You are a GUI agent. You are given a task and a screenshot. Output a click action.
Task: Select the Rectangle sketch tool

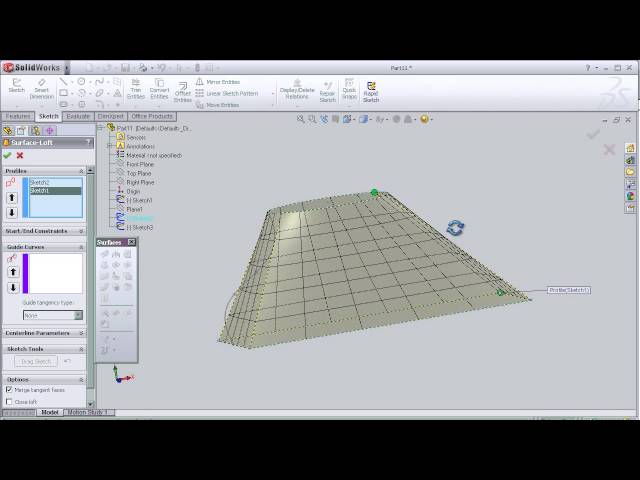(64, 93)
